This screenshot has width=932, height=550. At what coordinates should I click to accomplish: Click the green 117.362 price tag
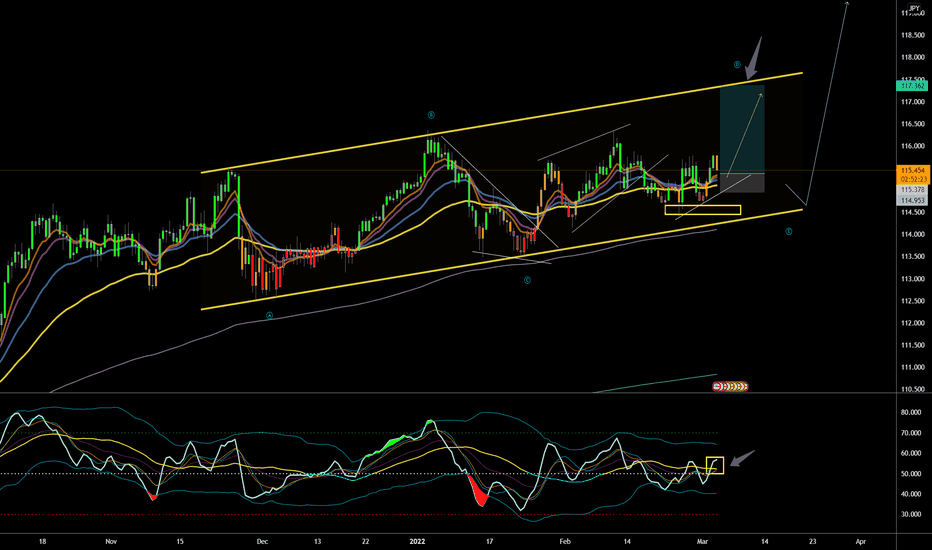click(912, 86)
